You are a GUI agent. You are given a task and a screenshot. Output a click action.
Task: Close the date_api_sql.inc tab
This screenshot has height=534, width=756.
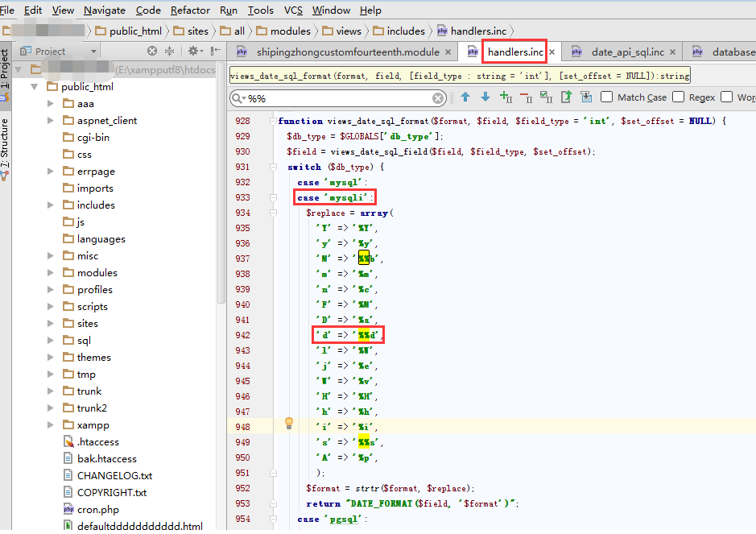pos(672,52)
